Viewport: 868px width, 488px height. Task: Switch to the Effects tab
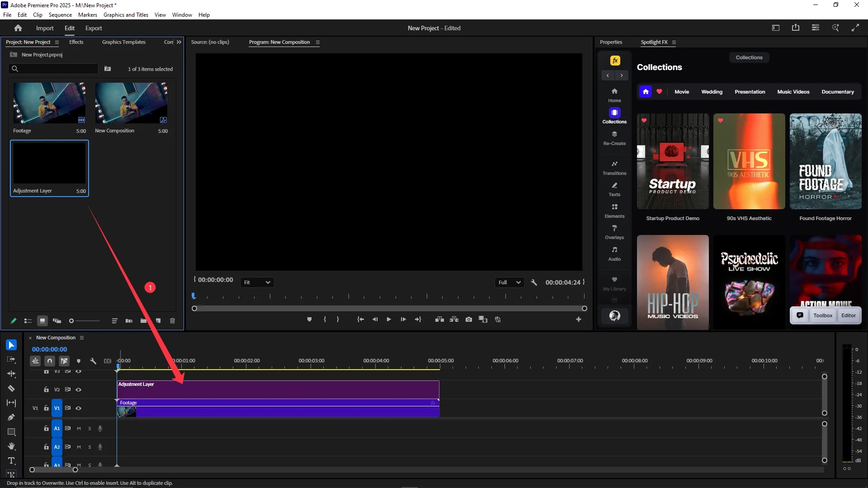[76, 42]
